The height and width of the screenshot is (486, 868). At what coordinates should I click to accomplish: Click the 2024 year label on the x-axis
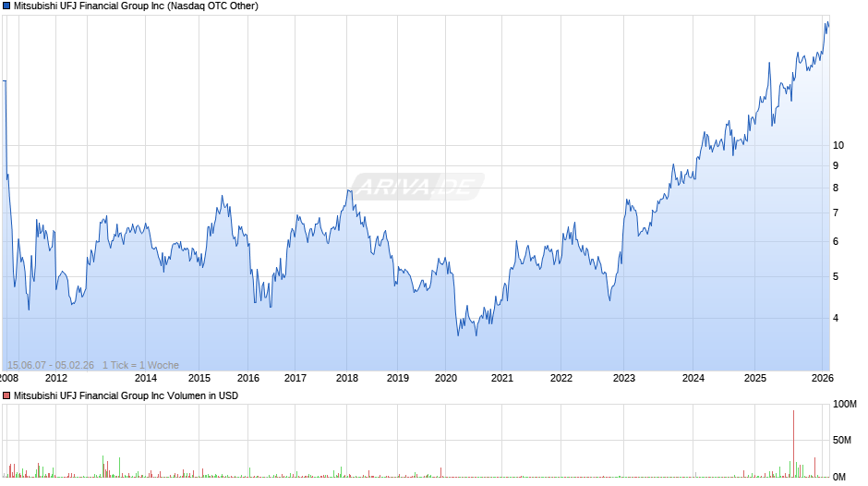693,378
